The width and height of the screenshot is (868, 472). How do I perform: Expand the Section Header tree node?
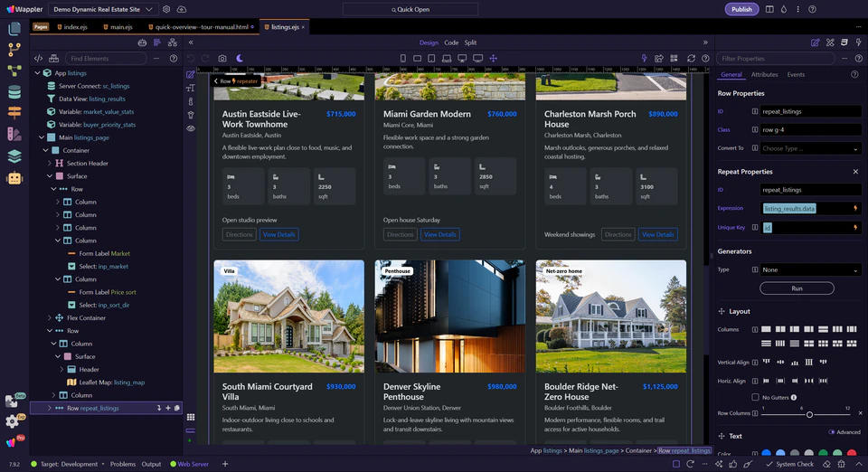click(49, 164)
